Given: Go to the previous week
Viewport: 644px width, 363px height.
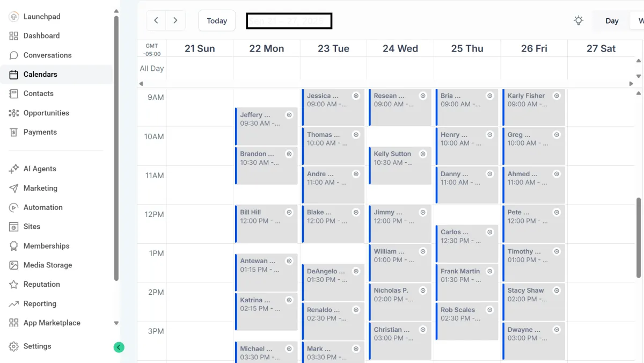Looking at the screenshot, I should coord(156,21).
